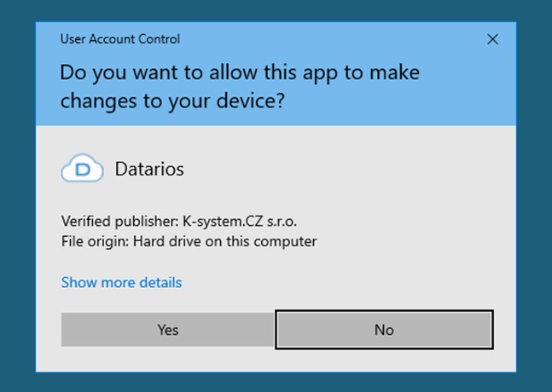The width and height of the screenshot is (552, 392).
Task: Click the word "details" in the link
Action: [x=158, y=282]
